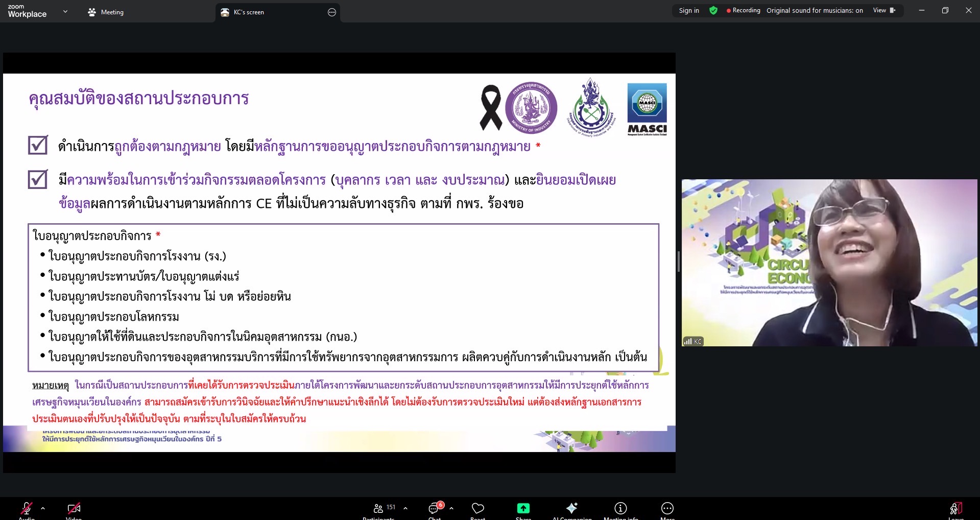Expand the video options arrow
980x520 pixels.
tap(89, 509)
